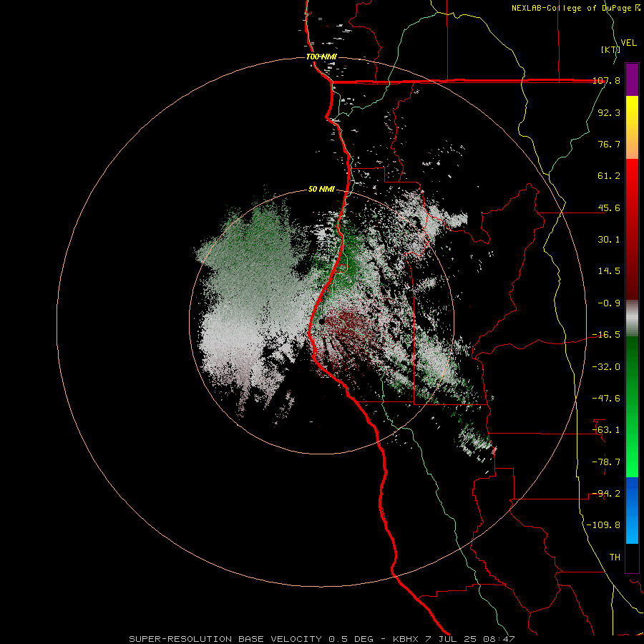Click the 92.3 velocity scale value
Viewport: 644px width, 644px height.
pyautogui.click(x=609, y=112)
